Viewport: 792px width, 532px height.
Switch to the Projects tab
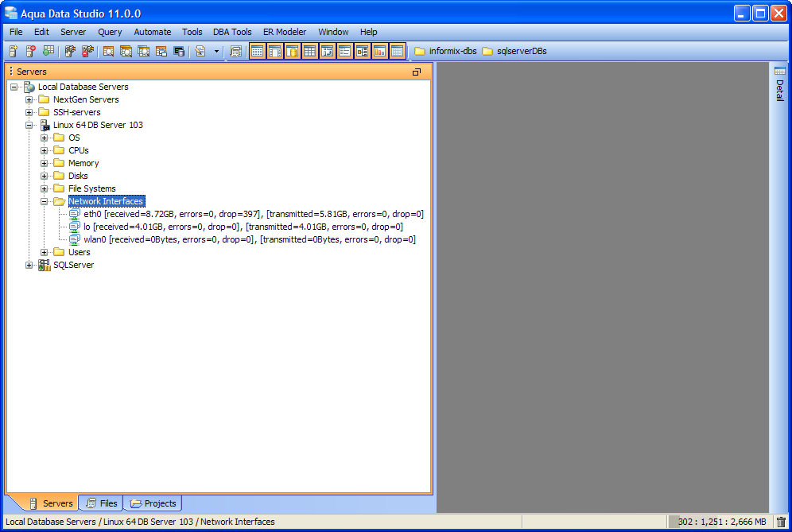[x=153, y=503]
